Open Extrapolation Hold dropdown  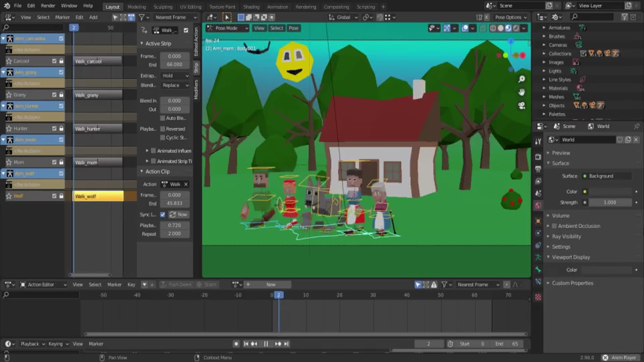click(175, 76)
